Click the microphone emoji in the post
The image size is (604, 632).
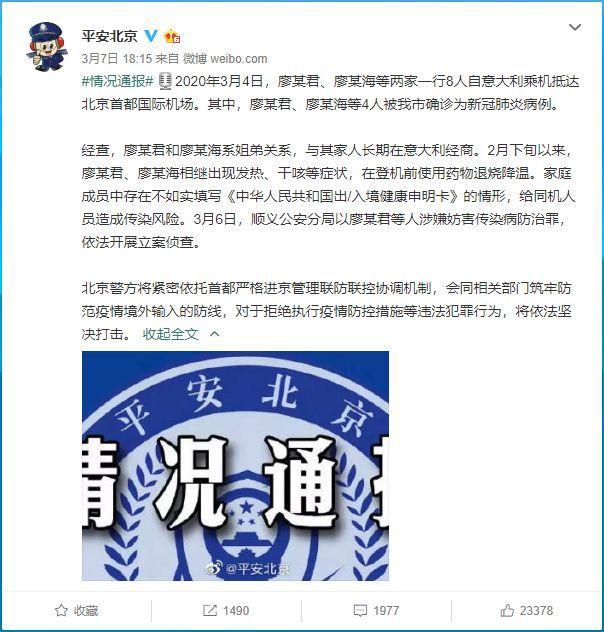click(x=164, y=81)
